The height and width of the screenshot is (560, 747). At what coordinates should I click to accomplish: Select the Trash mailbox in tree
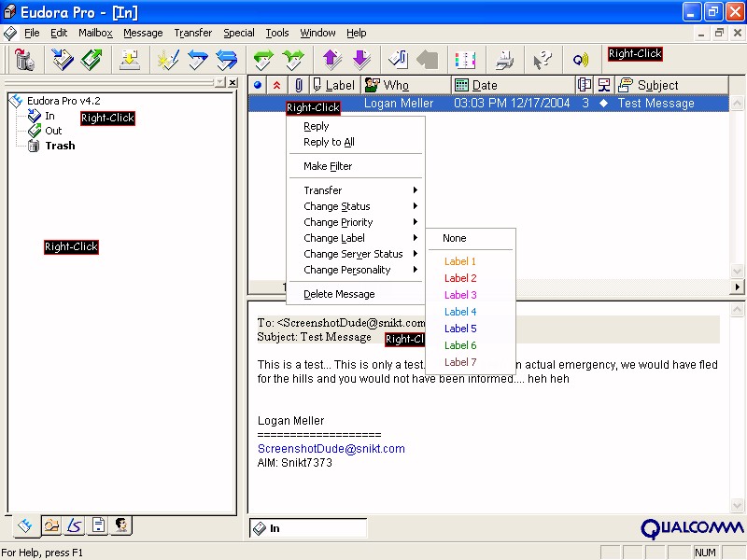pos(60,146)
